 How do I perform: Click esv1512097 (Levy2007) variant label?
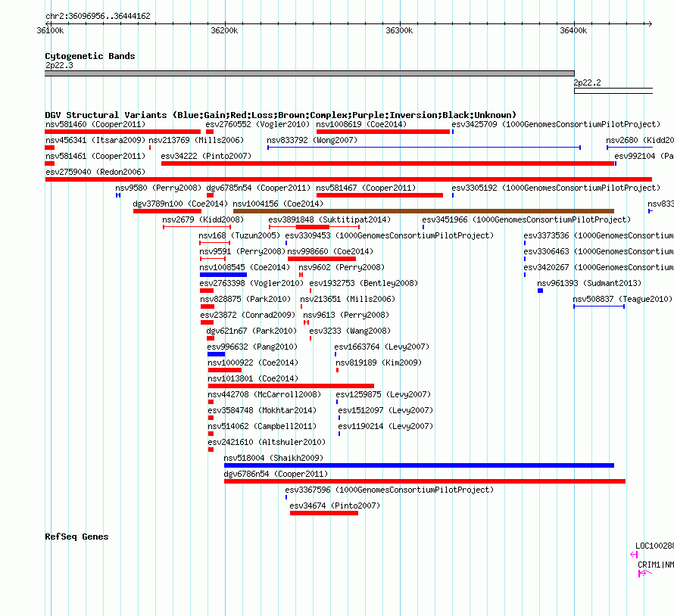(x=385, y=410)
